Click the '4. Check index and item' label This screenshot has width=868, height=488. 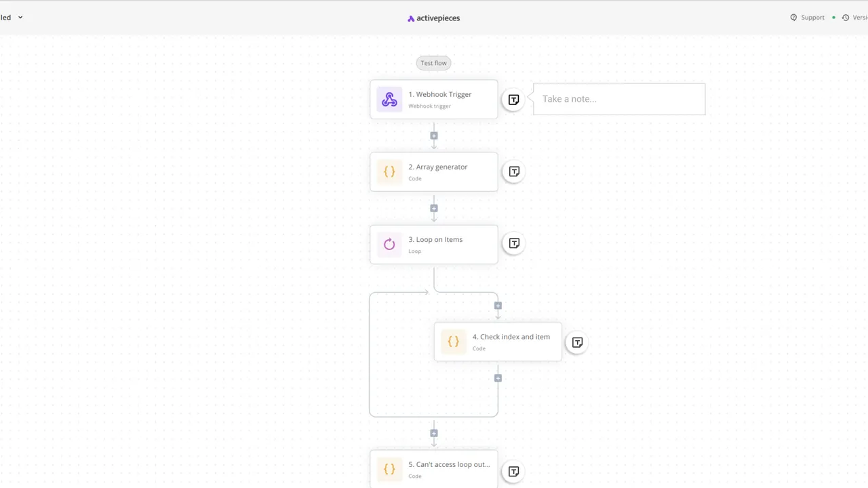[511, 337]
